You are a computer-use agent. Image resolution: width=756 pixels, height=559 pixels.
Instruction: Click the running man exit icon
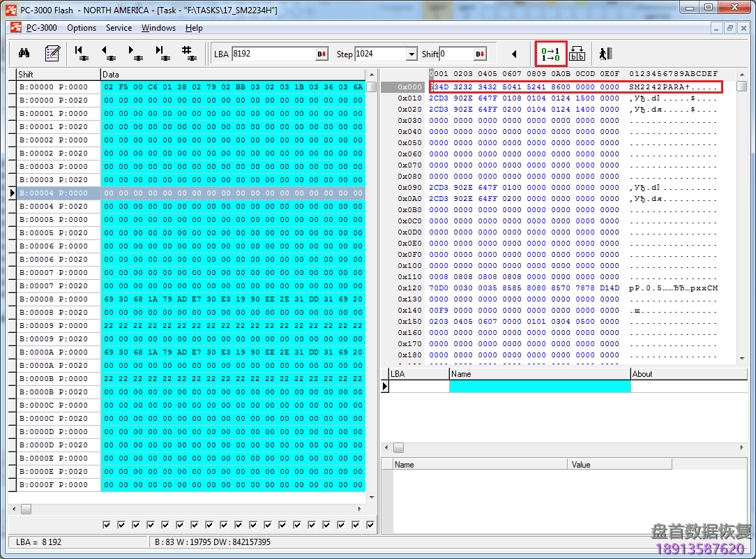click(605, 54)
